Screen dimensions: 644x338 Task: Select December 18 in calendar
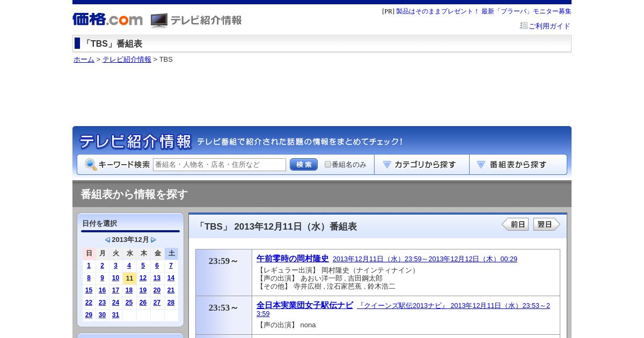(x=129, y=290)
